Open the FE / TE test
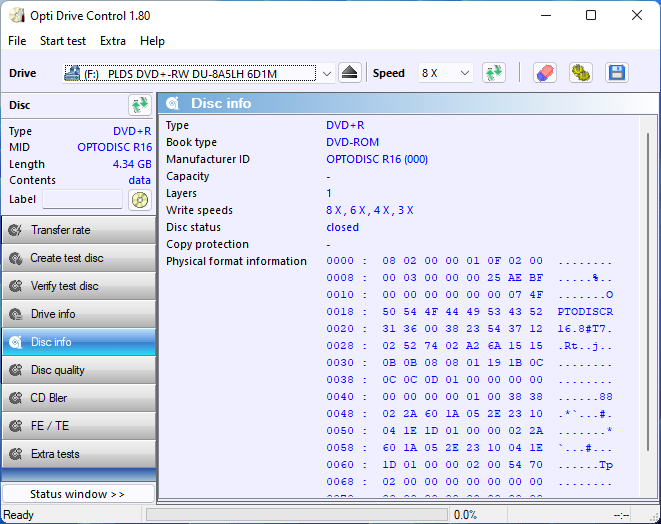Viewport: 661px width, 524px height. click(x=79, y=426)
